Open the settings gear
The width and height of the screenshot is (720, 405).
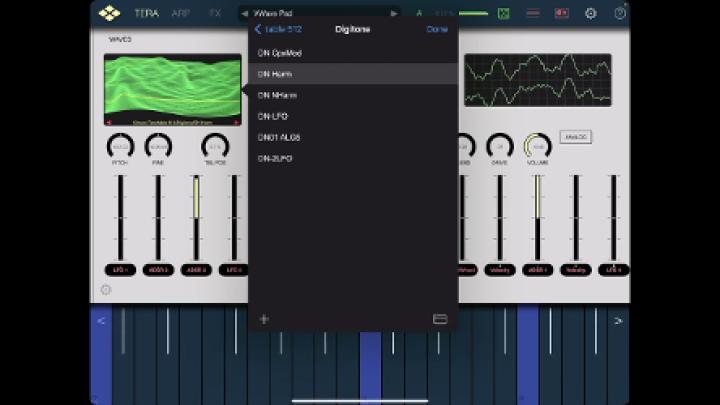[x=591, y=13]
